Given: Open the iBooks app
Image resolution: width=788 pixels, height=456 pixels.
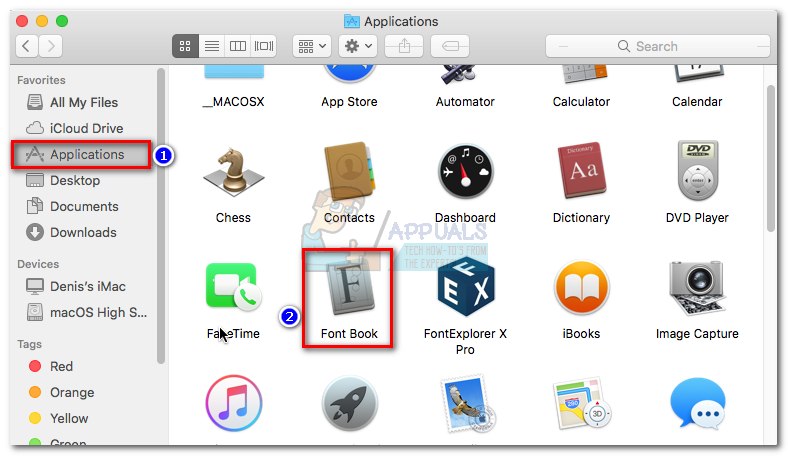Looking at the screenshot, I should pyautogui.click(x=581, y=288).
